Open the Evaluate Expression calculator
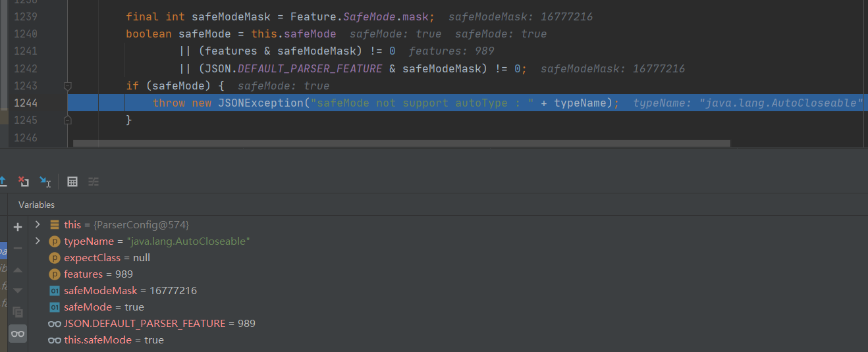The image size is (868, 352). coord(72,182)
